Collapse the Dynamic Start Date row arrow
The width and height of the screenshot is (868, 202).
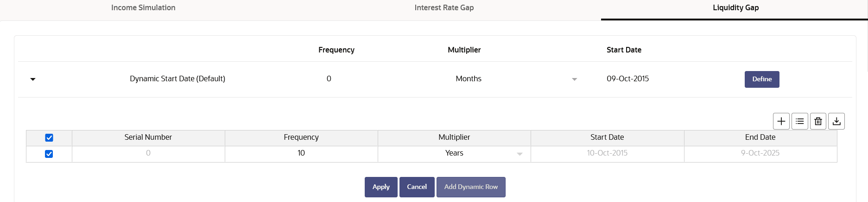33,79
